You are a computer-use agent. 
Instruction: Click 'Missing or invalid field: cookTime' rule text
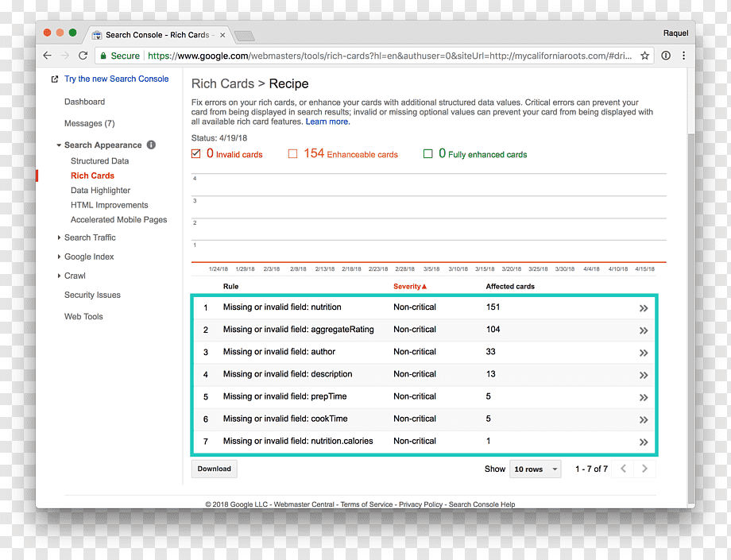pyautogui.click(x=285, y=419)
